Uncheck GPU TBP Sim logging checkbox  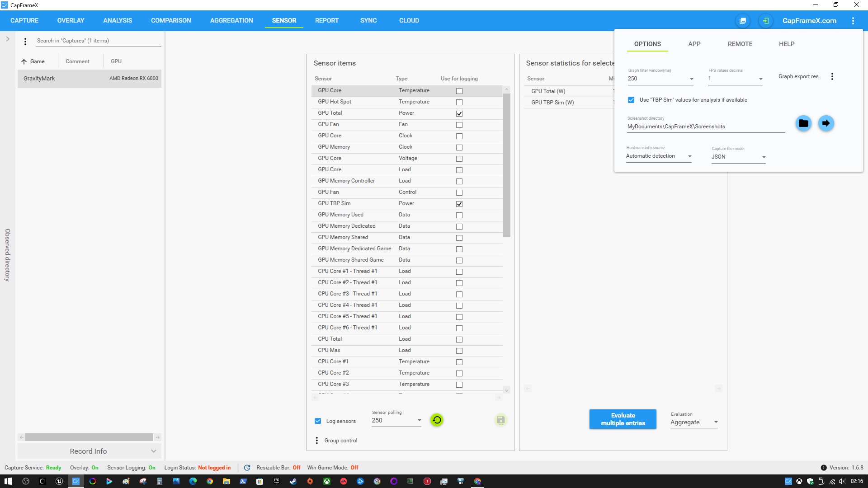pos(459,204)
